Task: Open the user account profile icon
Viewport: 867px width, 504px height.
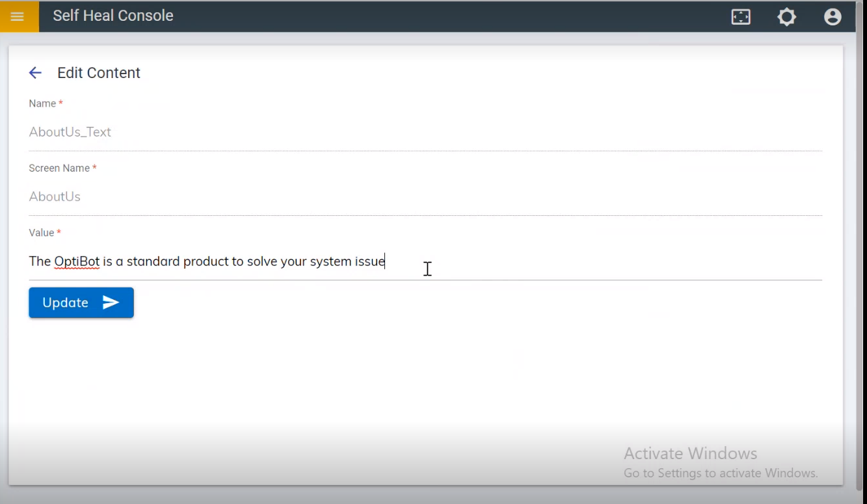Action: 833,17
